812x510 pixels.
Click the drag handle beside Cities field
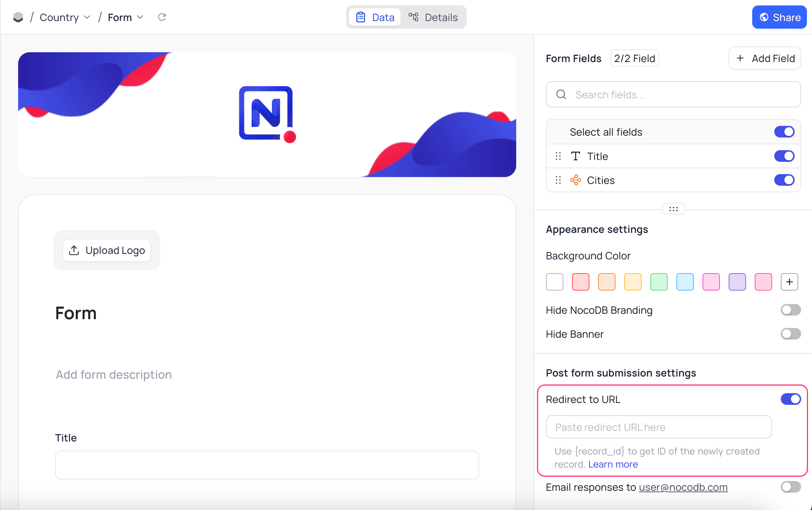tap(558, 180)
